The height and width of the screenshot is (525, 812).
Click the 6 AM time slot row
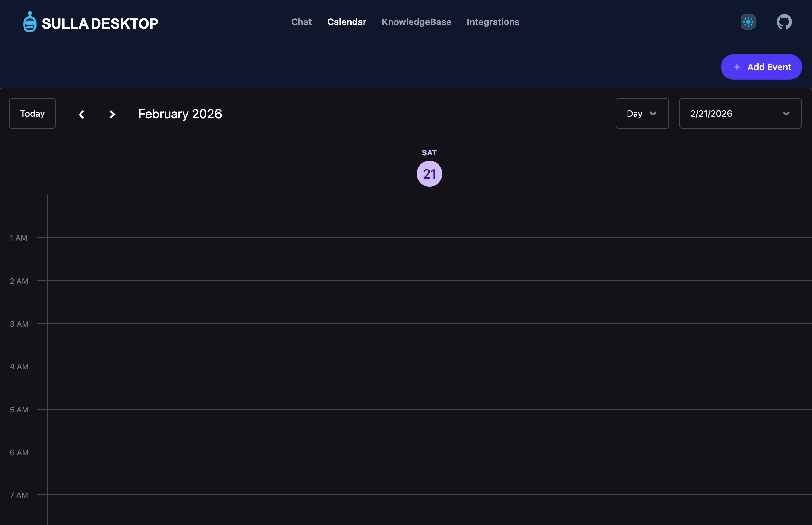click(429, 473)
